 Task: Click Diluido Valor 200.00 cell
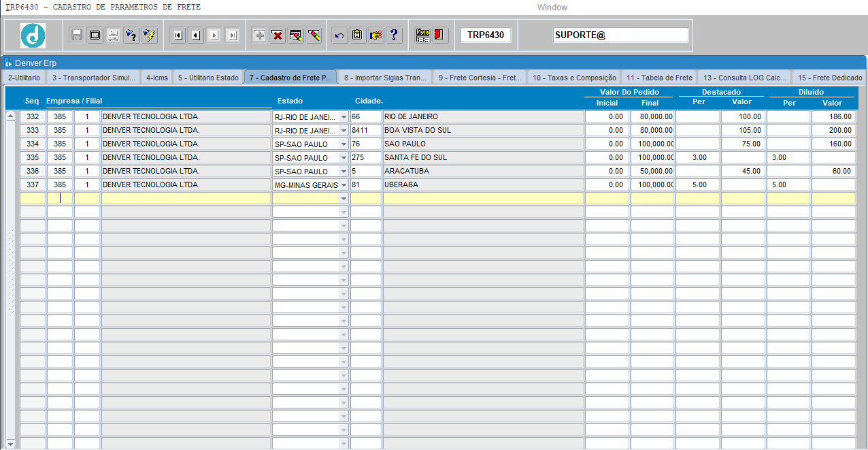click(x=833, y=130)
